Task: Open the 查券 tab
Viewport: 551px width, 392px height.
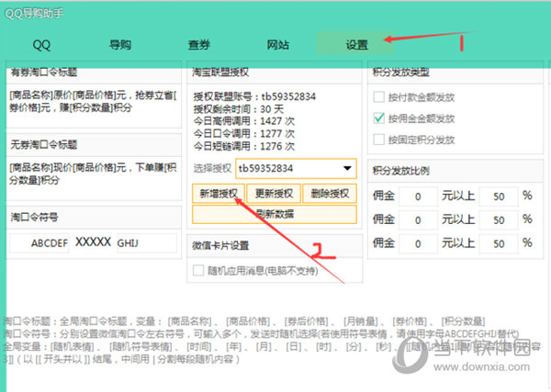Action: (x=199, y=45)
